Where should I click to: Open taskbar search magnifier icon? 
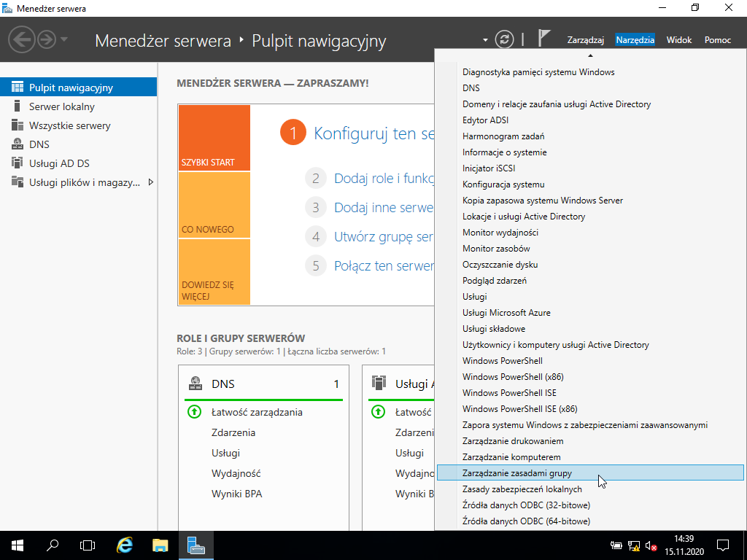(53, 545)
